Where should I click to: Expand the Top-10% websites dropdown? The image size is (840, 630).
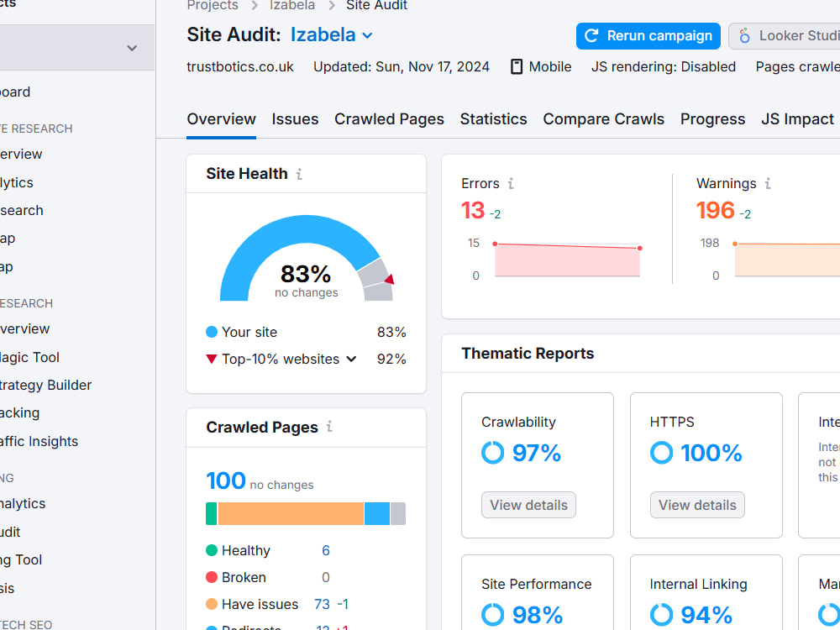(x=351, y=359)
